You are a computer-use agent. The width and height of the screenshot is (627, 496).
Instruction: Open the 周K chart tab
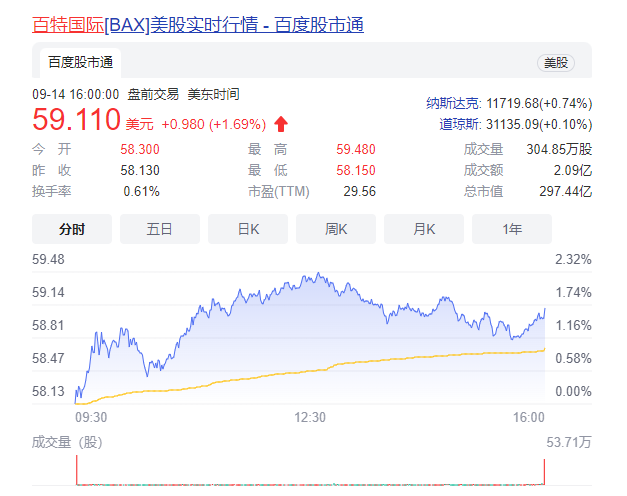point(336,229)
